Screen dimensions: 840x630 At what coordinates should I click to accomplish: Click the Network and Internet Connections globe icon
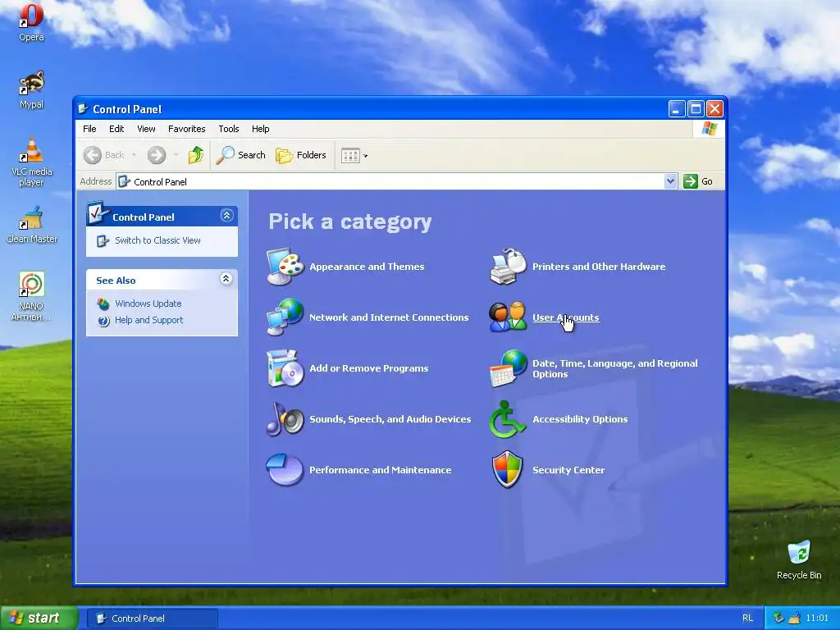coord(285,317)
